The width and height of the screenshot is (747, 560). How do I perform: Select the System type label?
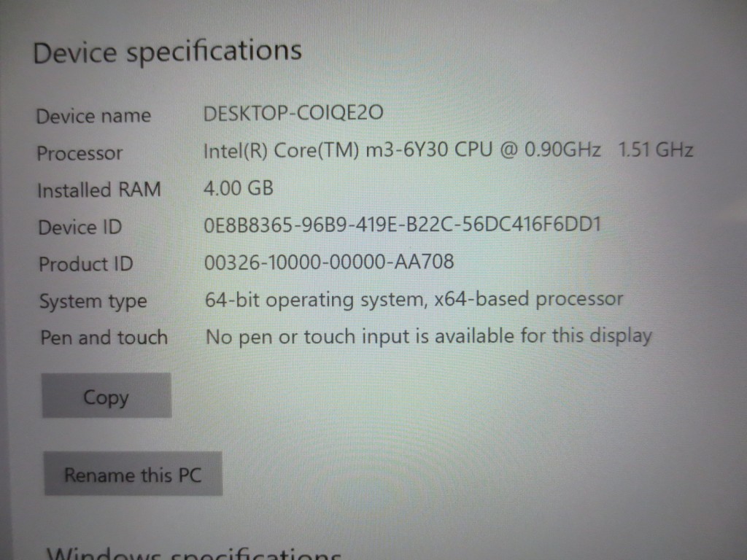pyautogui.click(x=93, y=301)
